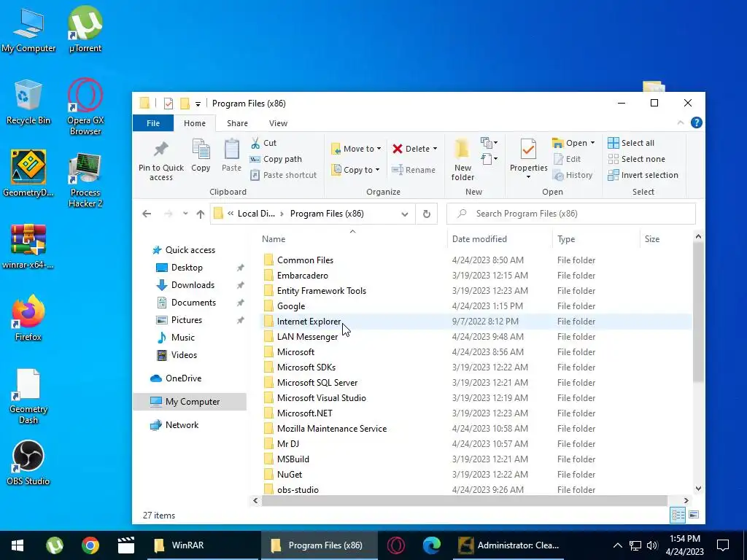Click the vertical scrollbar down arrow
The height and width of the screenshot is (560, 747).
coord(698,489)
